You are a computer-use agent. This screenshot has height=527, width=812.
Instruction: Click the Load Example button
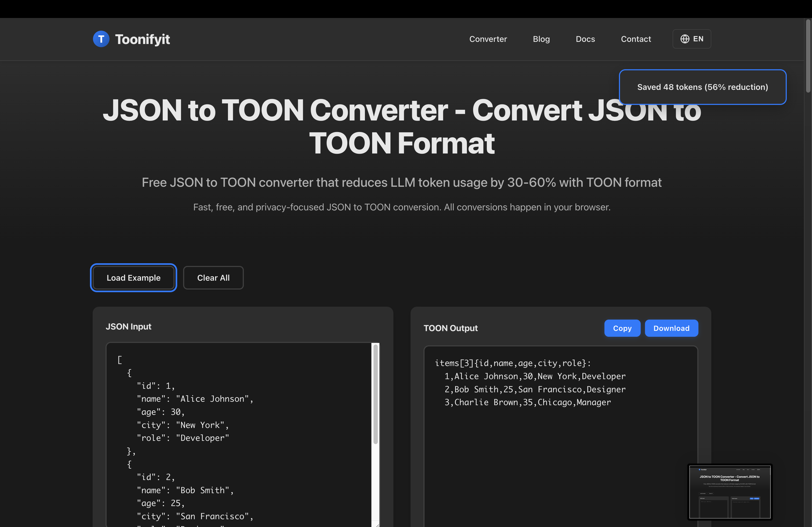click(133, 277)
